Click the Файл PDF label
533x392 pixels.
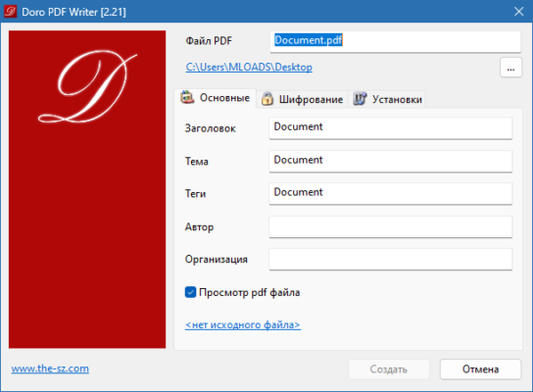point(209,41)
